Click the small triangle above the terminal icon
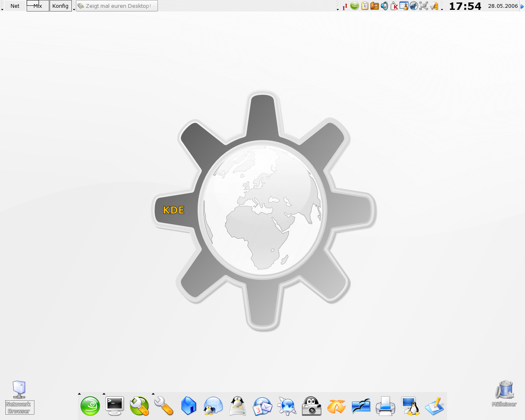Image resolution: width=525 pixels, height=420 pixels. (104, 394)
